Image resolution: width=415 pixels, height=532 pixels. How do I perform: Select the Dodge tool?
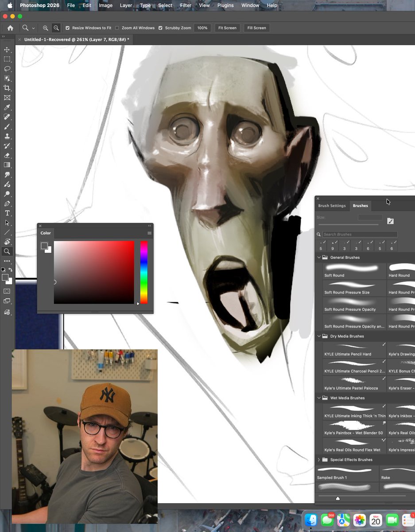pos(7,194)
